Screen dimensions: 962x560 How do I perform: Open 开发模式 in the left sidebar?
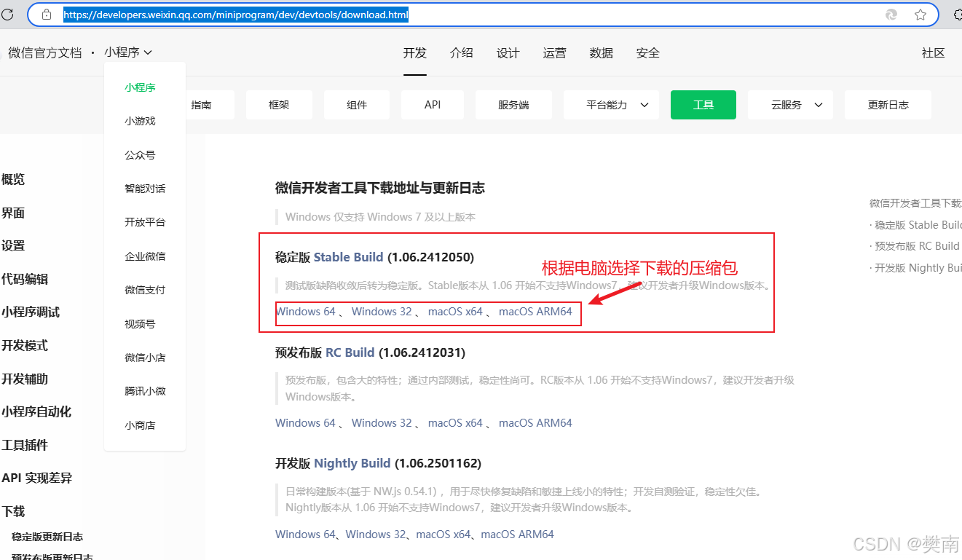tap(25, 346)
